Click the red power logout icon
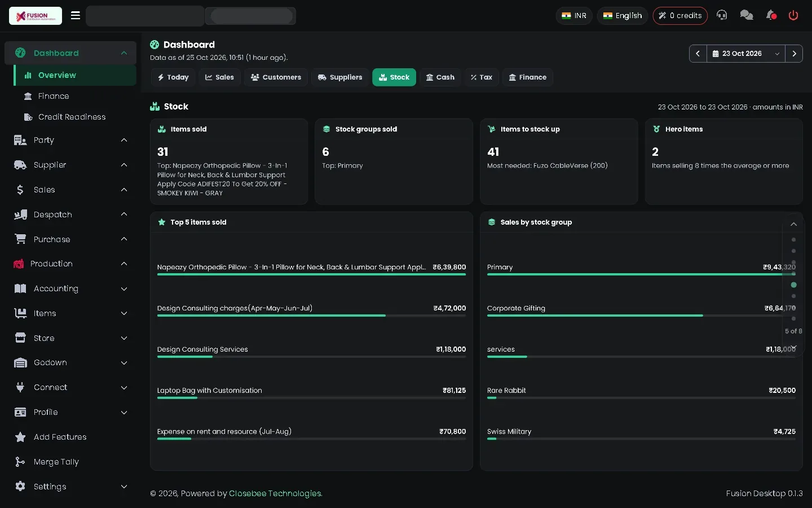The width and height of the screenshot is (812, 508). (793, 15)
